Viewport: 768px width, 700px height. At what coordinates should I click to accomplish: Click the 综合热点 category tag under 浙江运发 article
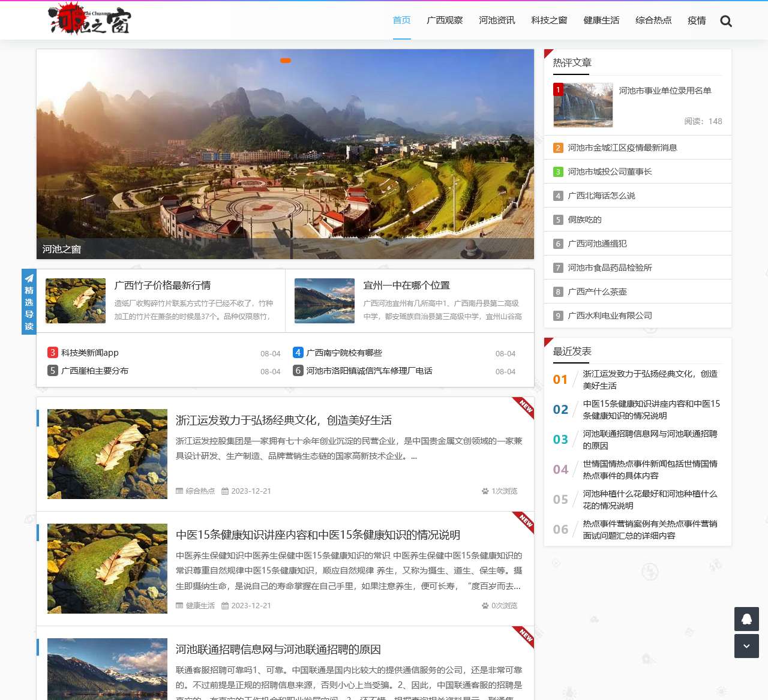pyautogui.click(x=200, y=491)
